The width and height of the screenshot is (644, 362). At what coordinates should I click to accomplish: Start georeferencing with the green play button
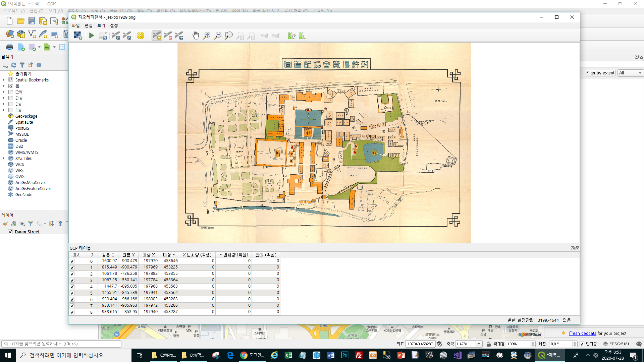[91, 36]
